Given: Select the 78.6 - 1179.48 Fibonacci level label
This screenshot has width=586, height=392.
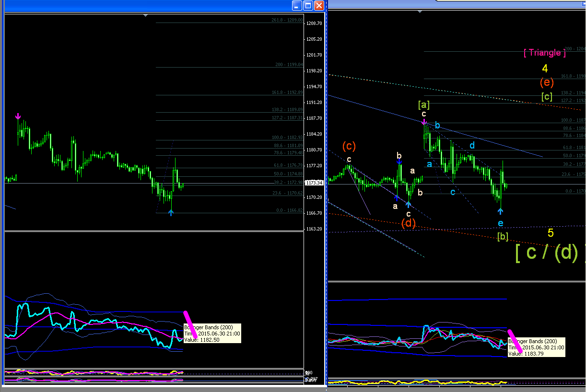Looking at the screenshot, I should coord(288,153).
